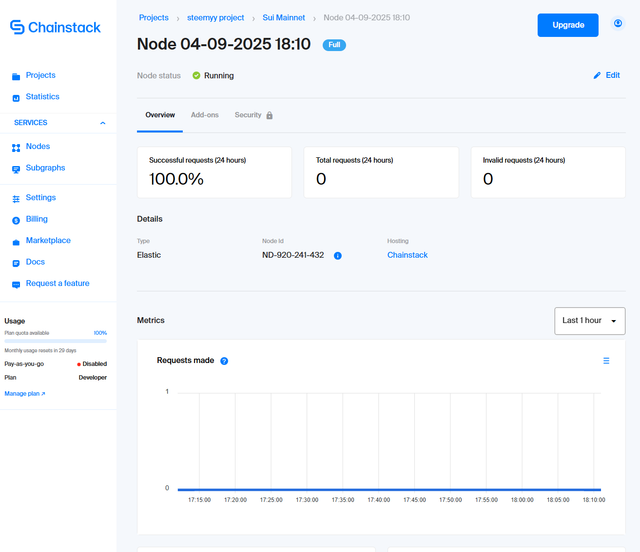This screenshot has height=552, width=640.
Task: Open Docs in the sidebar
Action: pos(35,262)
